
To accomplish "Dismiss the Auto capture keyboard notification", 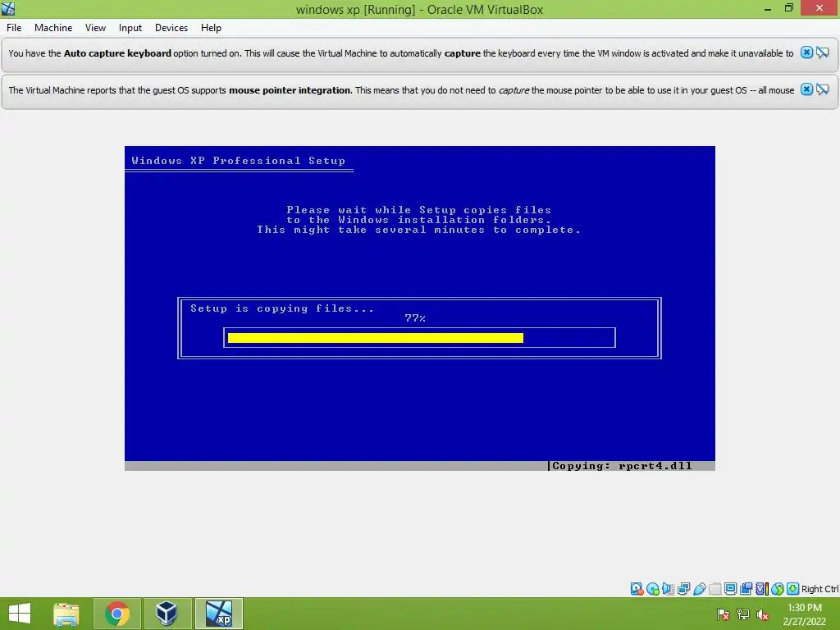I will [x=806, y=52].
